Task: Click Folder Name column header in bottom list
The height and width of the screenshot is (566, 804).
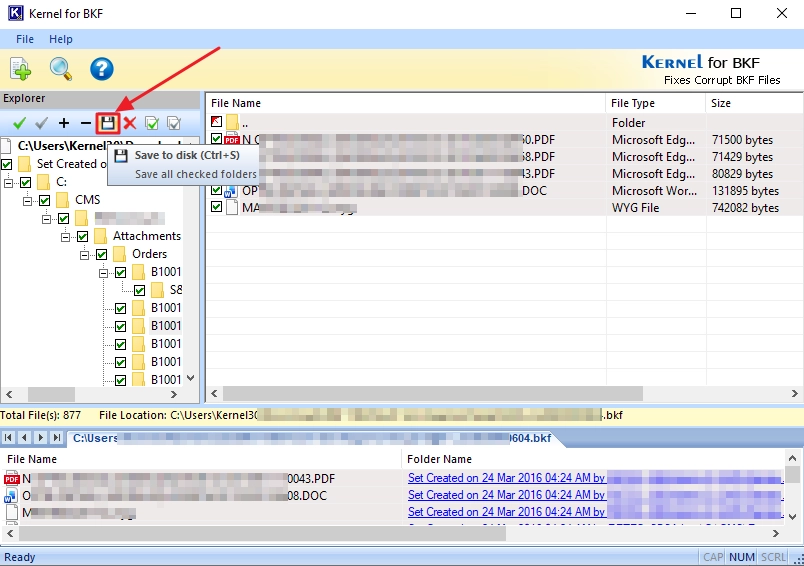Action: (593, 459)
